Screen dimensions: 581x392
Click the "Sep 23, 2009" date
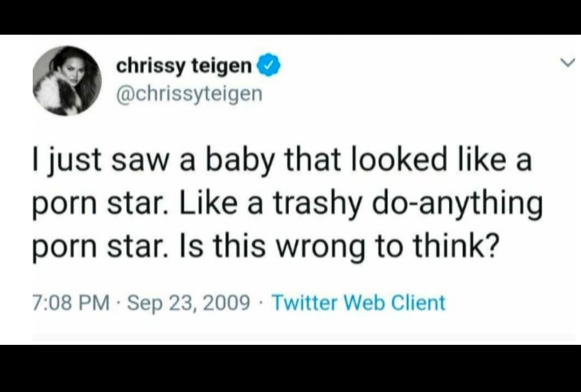coord(188,302)
